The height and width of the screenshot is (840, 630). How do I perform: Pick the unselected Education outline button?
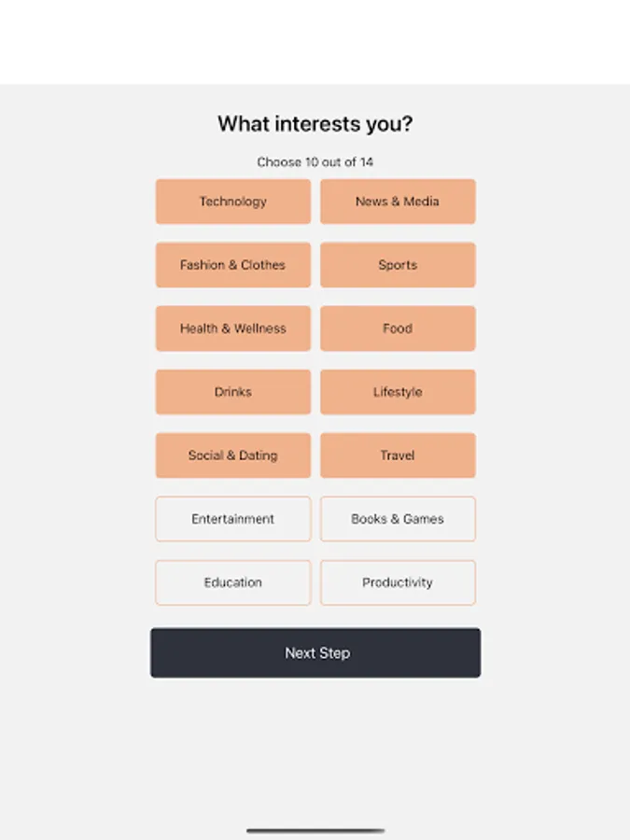click(232, 582)
